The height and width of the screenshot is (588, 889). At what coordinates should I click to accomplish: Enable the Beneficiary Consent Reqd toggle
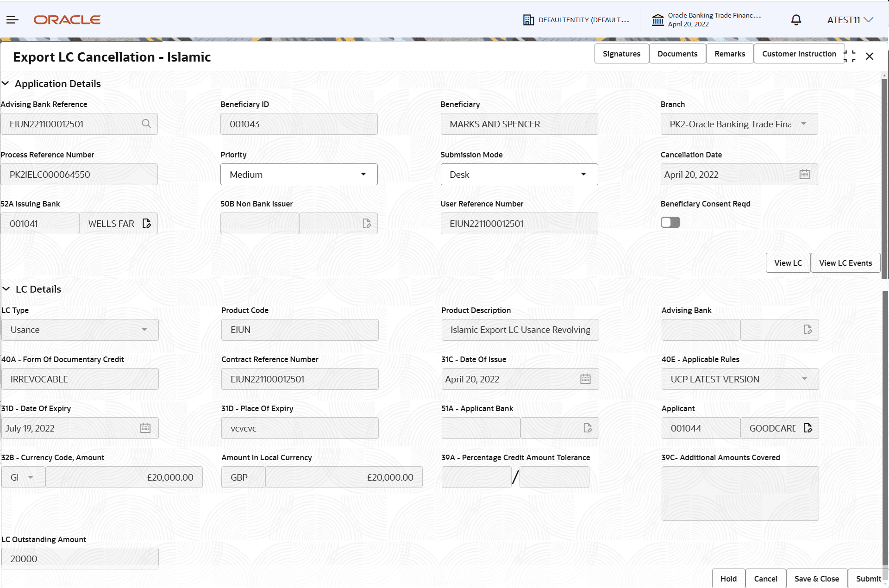pyautogui.click(x=670, y=222)
